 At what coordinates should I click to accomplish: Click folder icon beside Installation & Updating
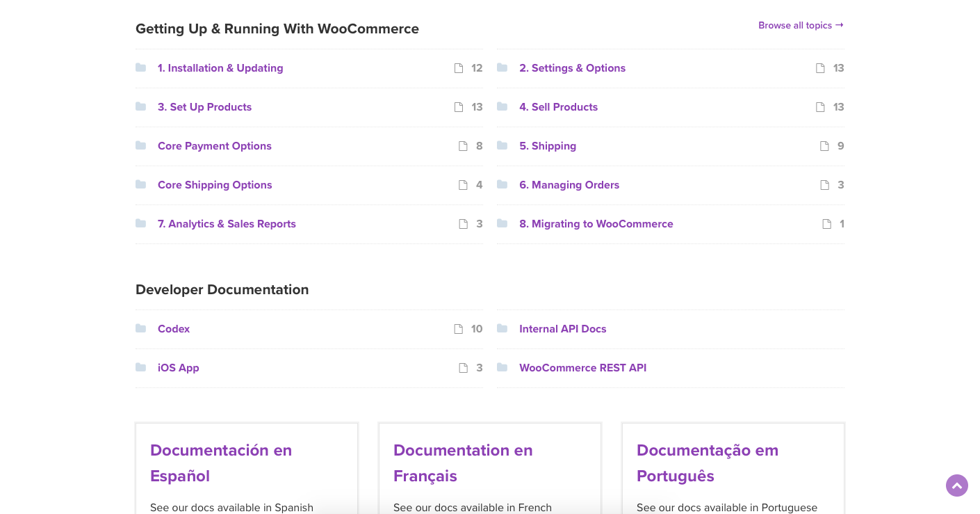(141, 68)
